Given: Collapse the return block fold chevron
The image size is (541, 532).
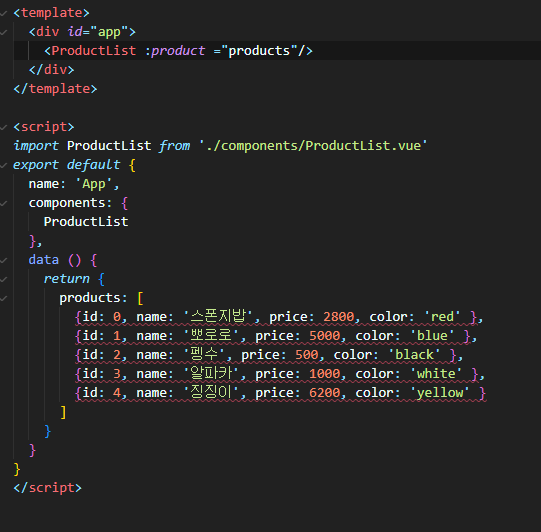Looking at the screenshot, I should click(3, 279).
